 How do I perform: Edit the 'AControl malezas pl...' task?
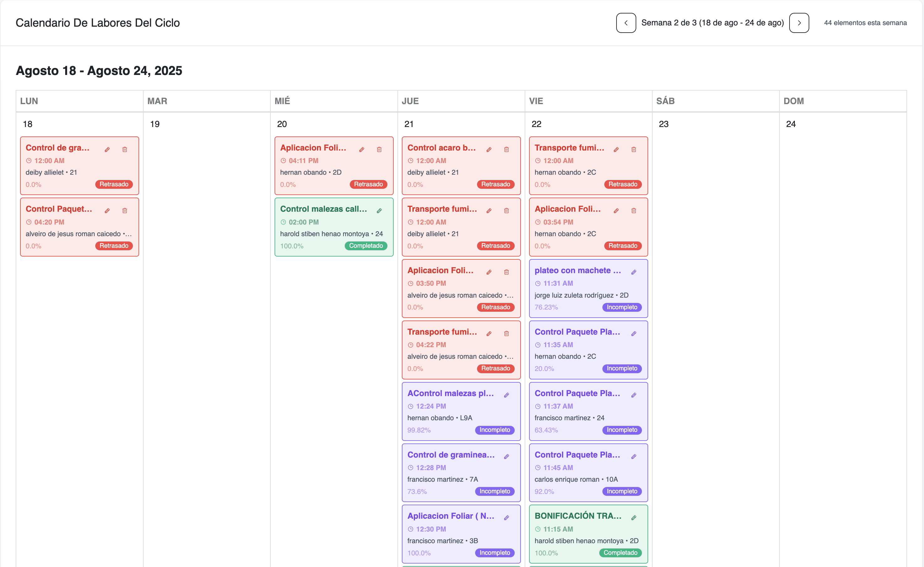point(506,395)
